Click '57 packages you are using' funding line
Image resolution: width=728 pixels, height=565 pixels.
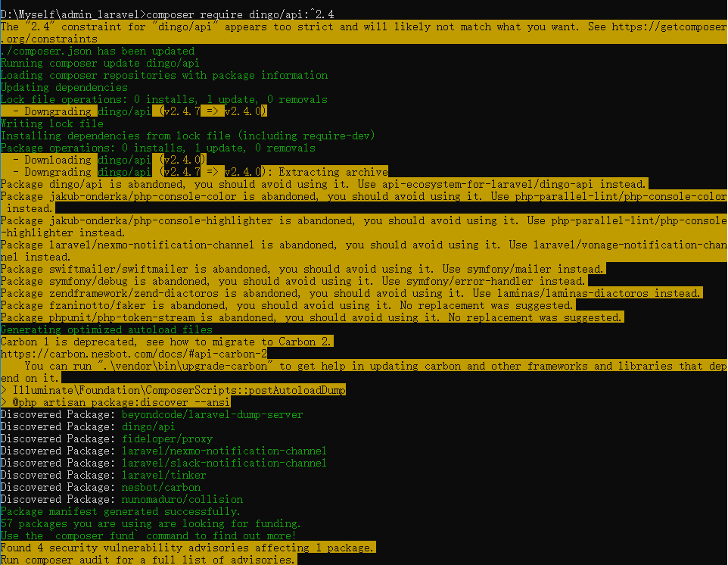[151, 522]
